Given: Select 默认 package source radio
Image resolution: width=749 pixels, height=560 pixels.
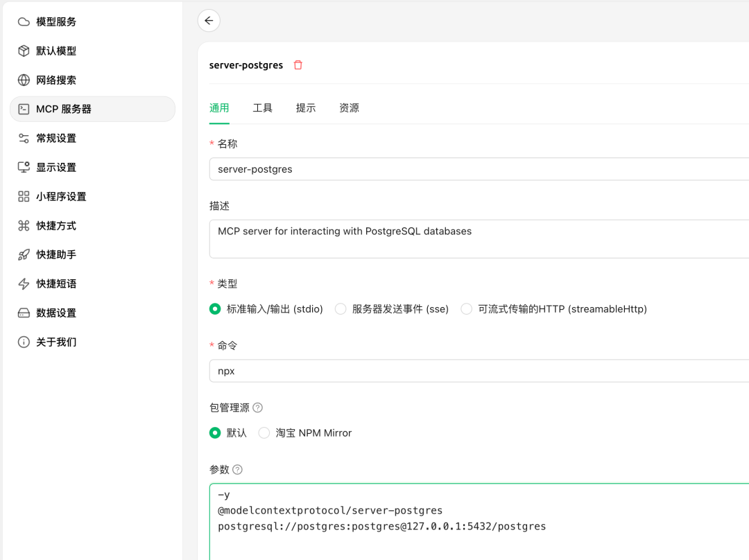Looking at the screenshot, I should pyautogui.click(x=215, y=432).
